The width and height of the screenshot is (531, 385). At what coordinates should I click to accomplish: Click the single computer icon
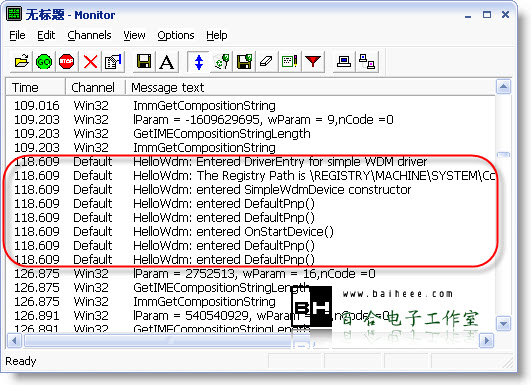click(x=344, y=62)
